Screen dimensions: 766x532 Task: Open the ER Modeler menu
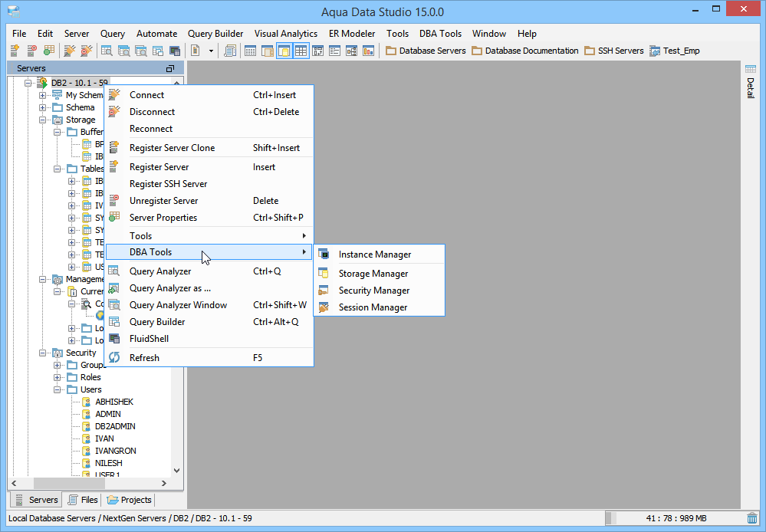(352, 33)
